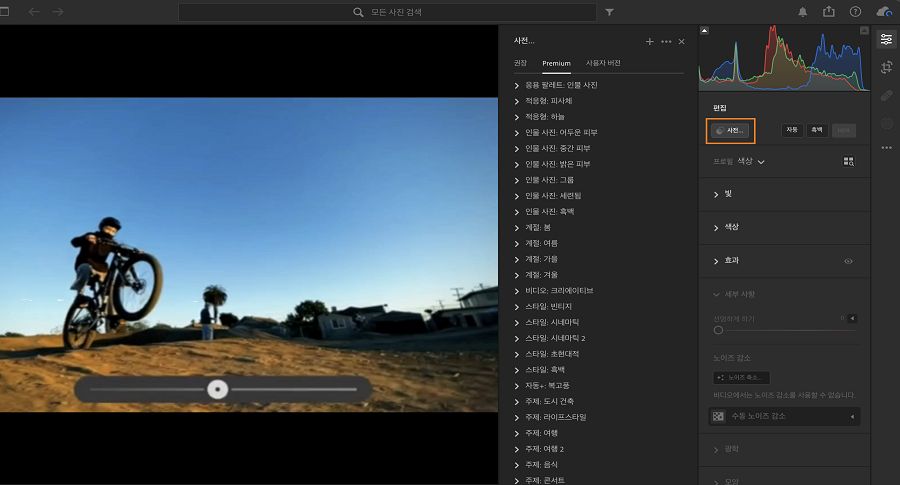Switch to the 권장 presets tab
The image size is (900, 485).
point(520,63)
